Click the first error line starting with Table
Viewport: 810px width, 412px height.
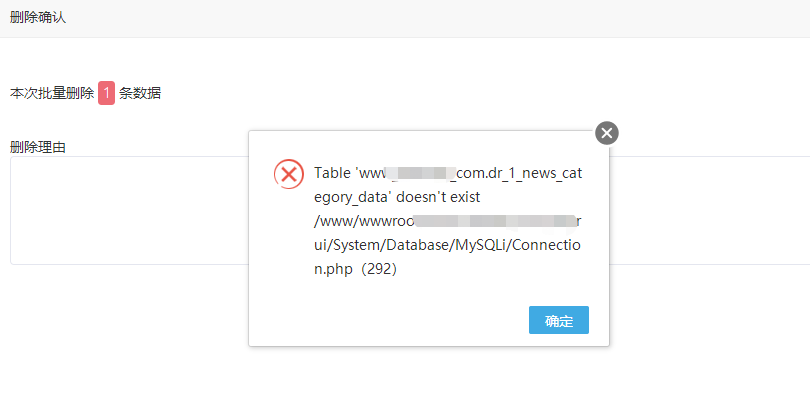(x=448, y=173)
